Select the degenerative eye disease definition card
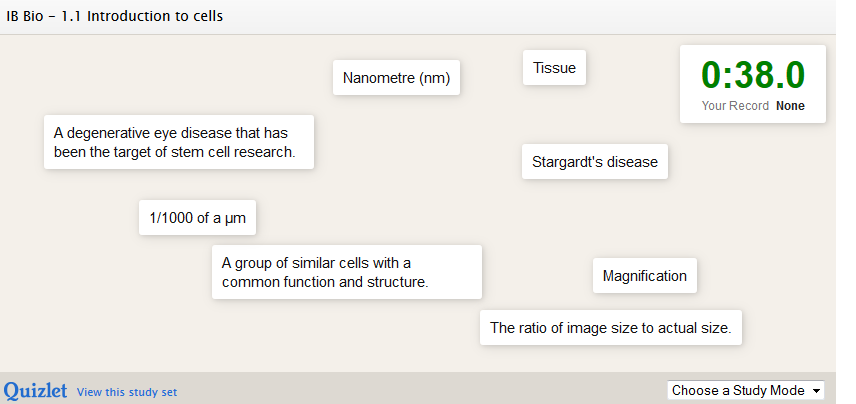Screen dimensions: 856x404 [x=179, y=142]
